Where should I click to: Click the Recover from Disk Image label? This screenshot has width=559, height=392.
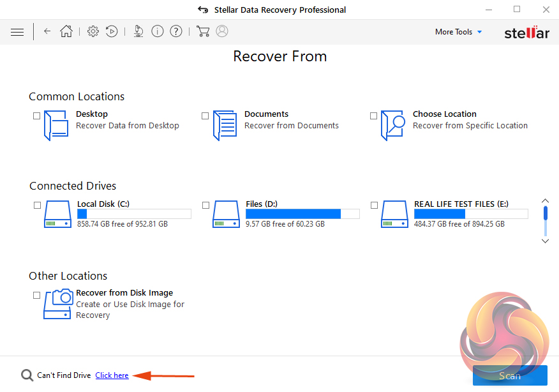tap(124, 293)
